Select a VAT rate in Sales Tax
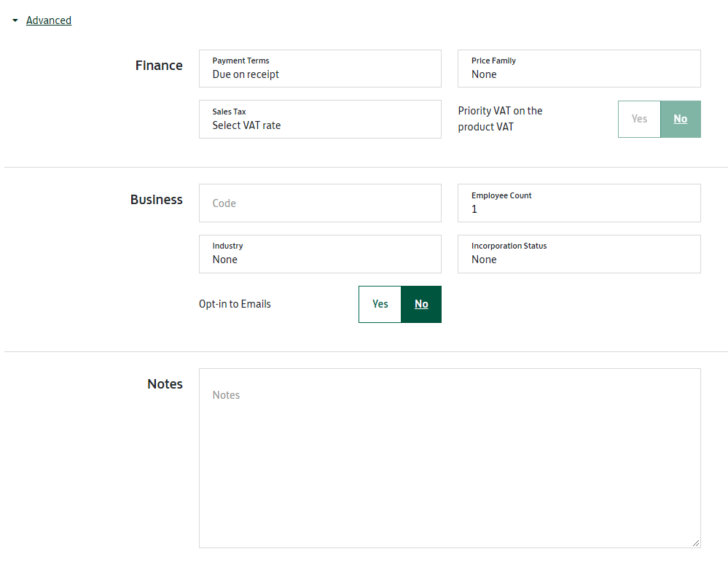 pos(320,120)
